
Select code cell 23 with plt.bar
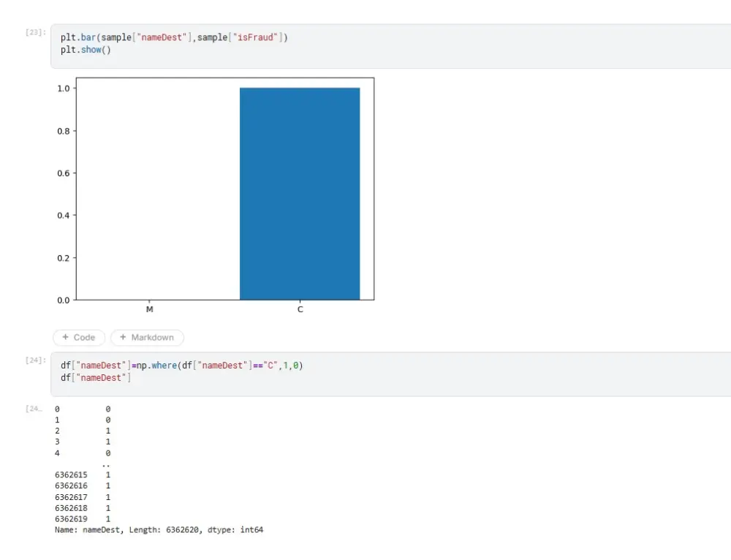(x=390, y=46)
